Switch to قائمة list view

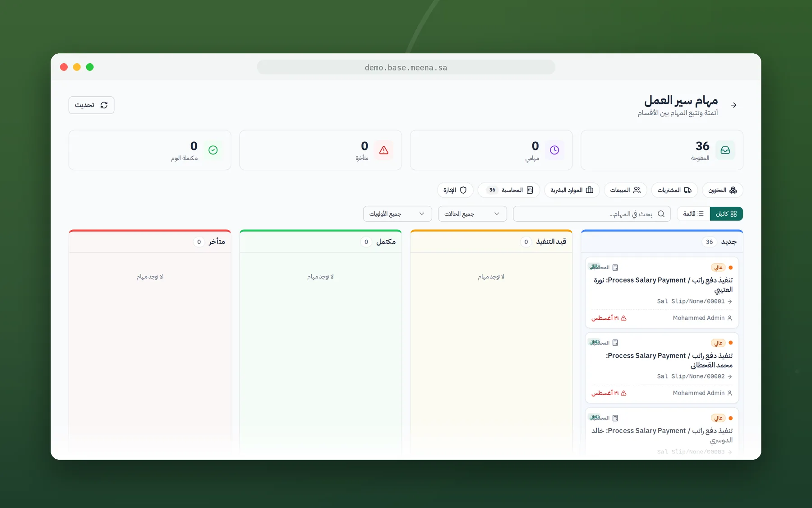[693, 214]
